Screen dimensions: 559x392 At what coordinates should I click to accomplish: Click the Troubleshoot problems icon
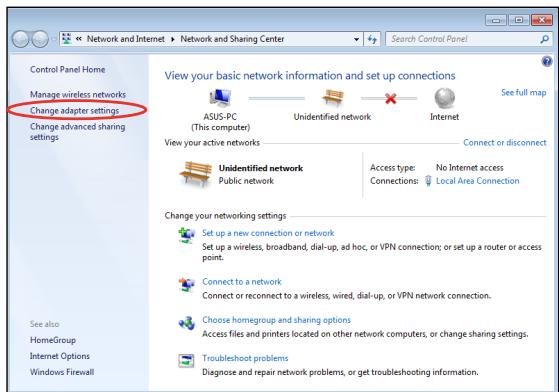[x=186, y=361]
